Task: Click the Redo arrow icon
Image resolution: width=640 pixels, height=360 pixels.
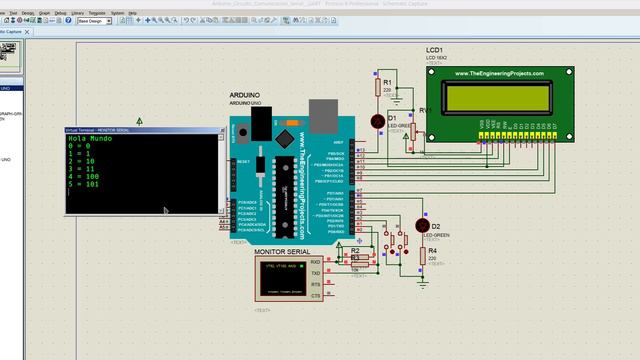Action: coord(193,20)
